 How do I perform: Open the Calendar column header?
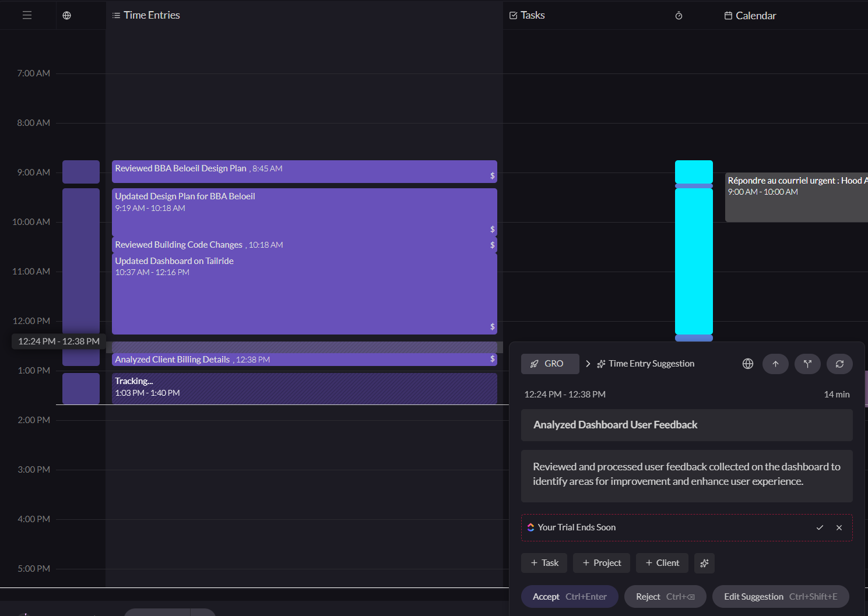click(750, 16)
